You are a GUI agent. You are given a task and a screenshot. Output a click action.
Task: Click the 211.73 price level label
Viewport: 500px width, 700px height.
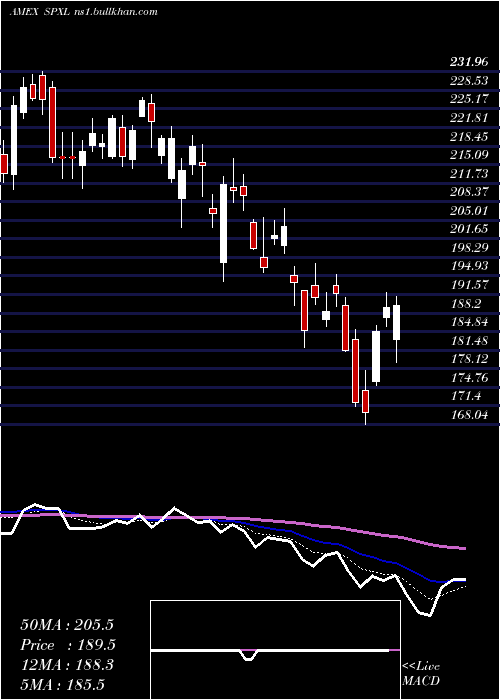469,173
